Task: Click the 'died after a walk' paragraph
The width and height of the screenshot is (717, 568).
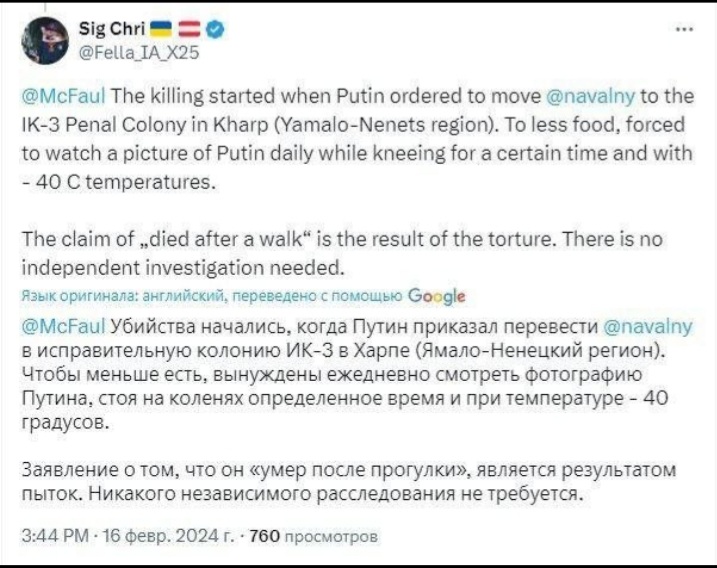Action: click(342, 253)
